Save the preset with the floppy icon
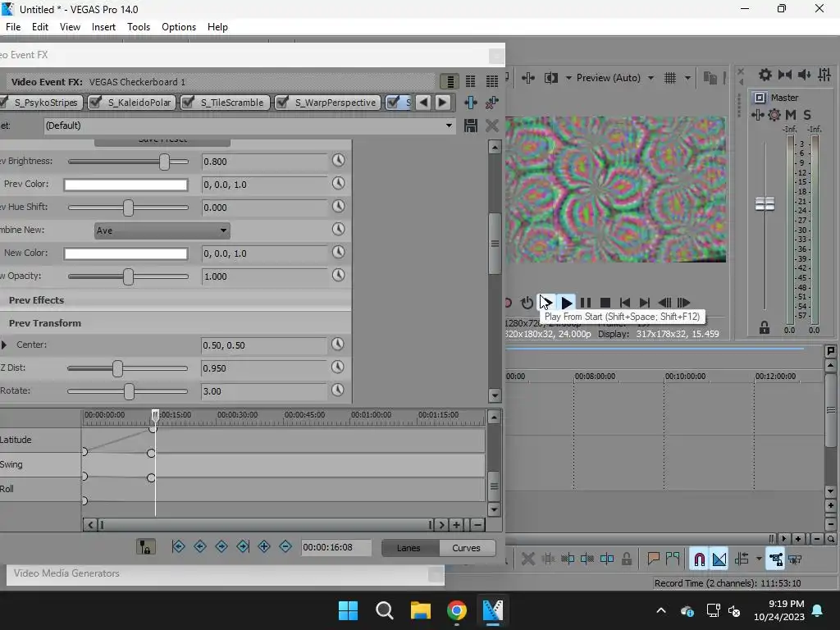Screen dimensions: 840x630 click(470, 126)
